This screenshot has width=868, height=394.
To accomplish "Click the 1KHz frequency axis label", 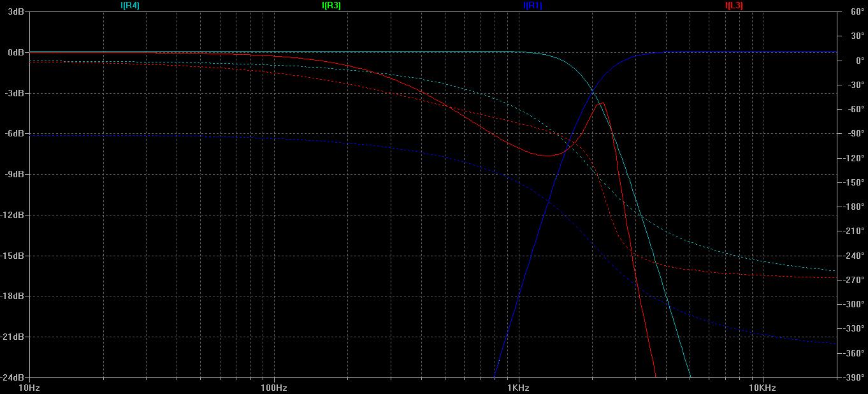I will point(518,388).
